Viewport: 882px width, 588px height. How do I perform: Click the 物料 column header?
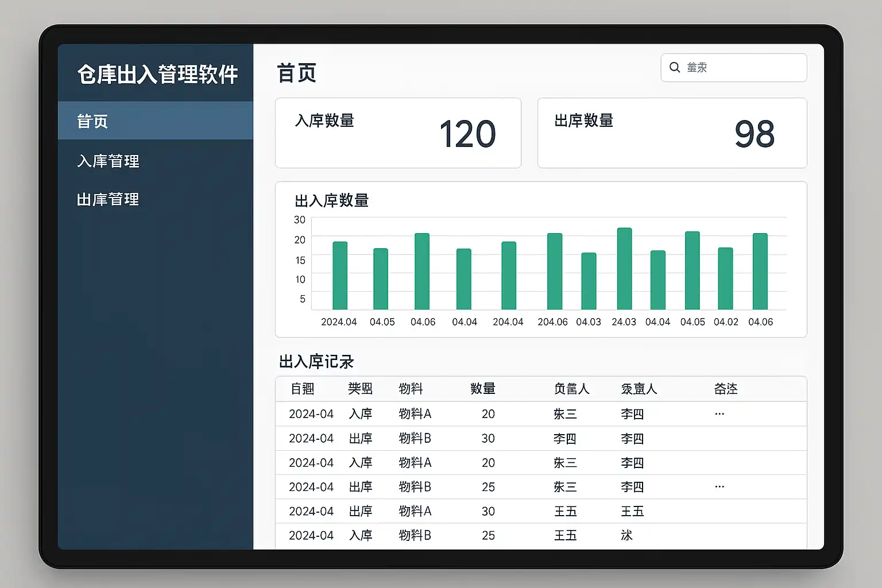pos(411,389)
